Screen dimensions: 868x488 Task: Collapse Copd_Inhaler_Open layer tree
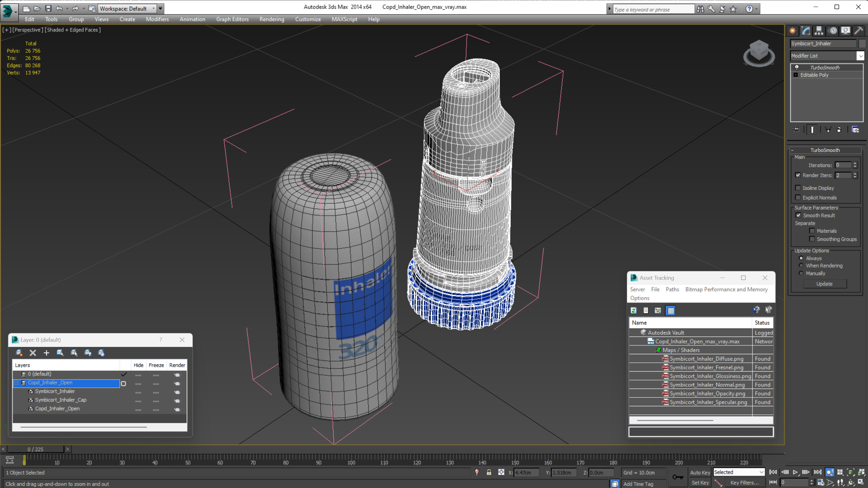16,383
